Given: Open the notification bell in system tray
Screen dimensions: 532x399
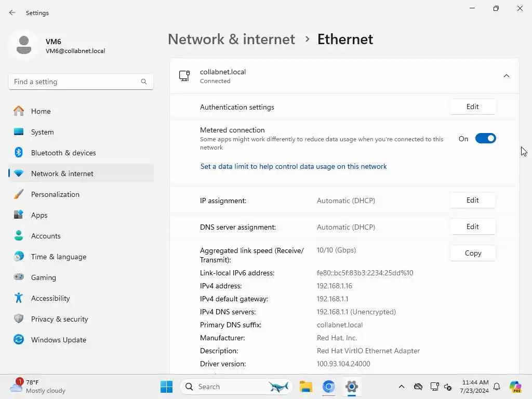Looking at the screenshot, I should coord(497,387).
